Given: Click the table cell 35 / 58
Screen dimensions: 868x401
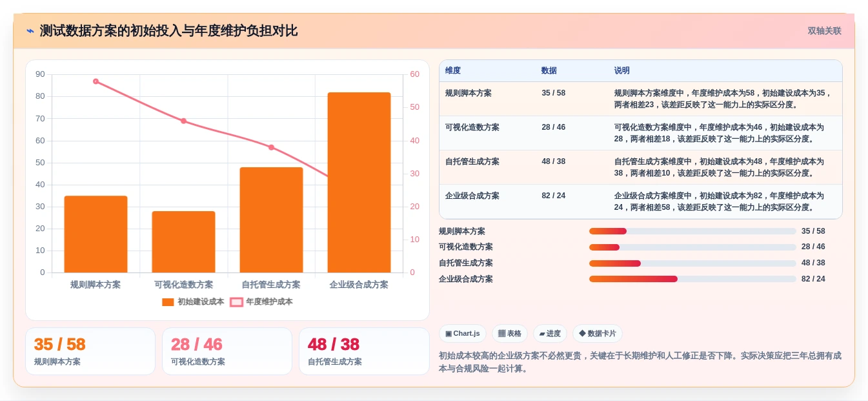Looking at the screenshot, I should (x=554, y=93).
